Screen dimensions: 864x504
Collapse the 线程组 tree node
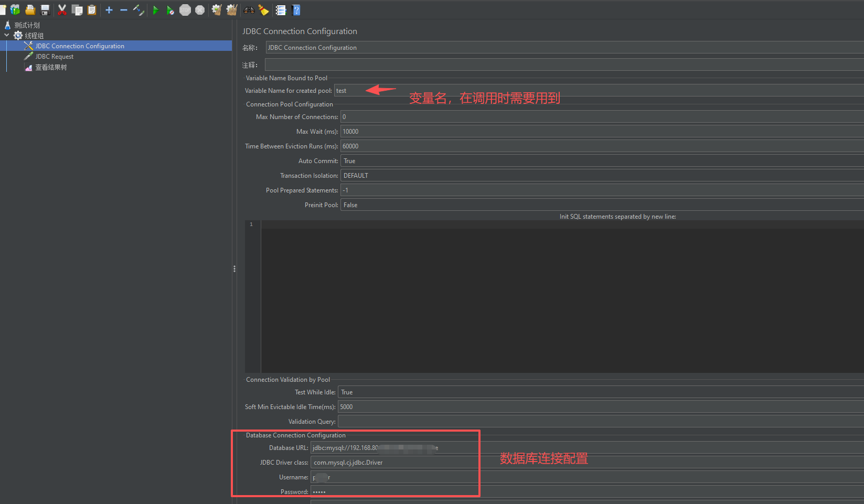7,35
